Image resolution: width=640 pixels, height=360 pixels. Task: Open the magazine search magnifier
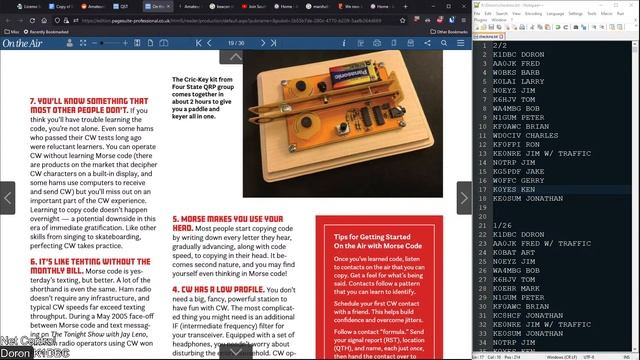444,43
